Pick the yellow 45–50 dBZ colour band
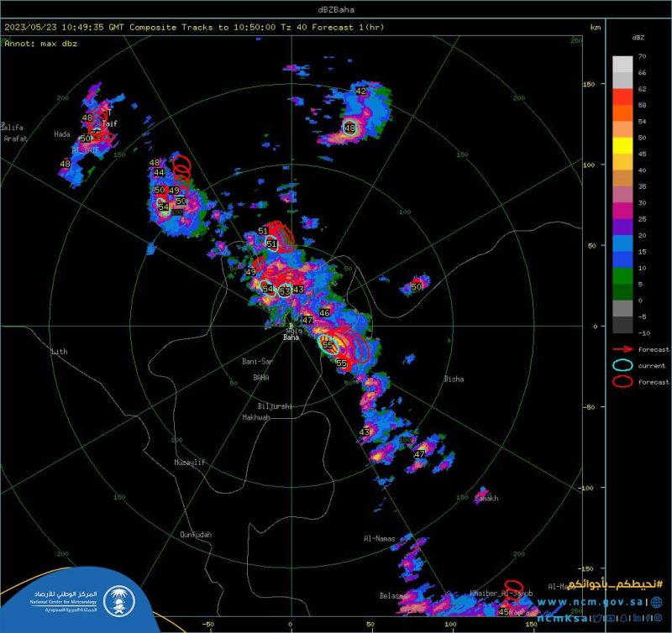This screenshot has height=633, width=672. 622,145
